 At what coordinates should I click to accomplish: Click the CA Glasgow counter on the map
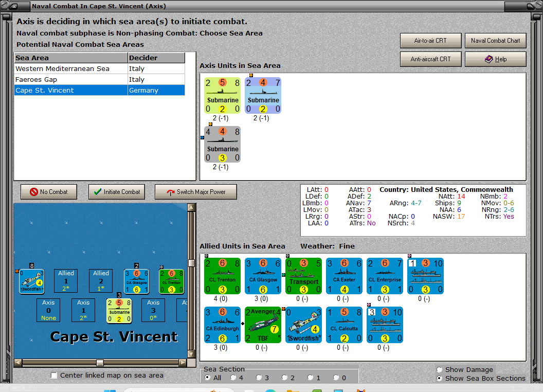137,281
